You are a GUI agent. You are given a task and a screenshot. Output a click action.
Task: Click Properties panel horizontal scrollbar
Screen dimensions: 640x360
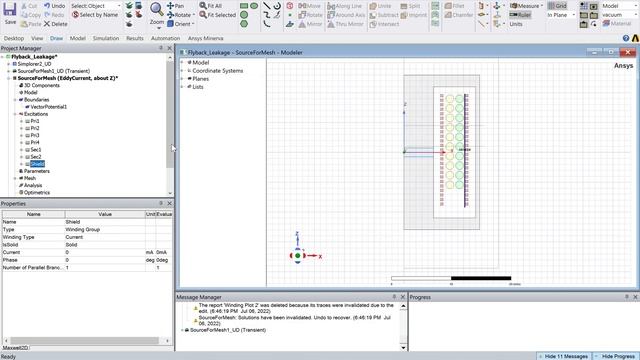(x=84, y=340)
